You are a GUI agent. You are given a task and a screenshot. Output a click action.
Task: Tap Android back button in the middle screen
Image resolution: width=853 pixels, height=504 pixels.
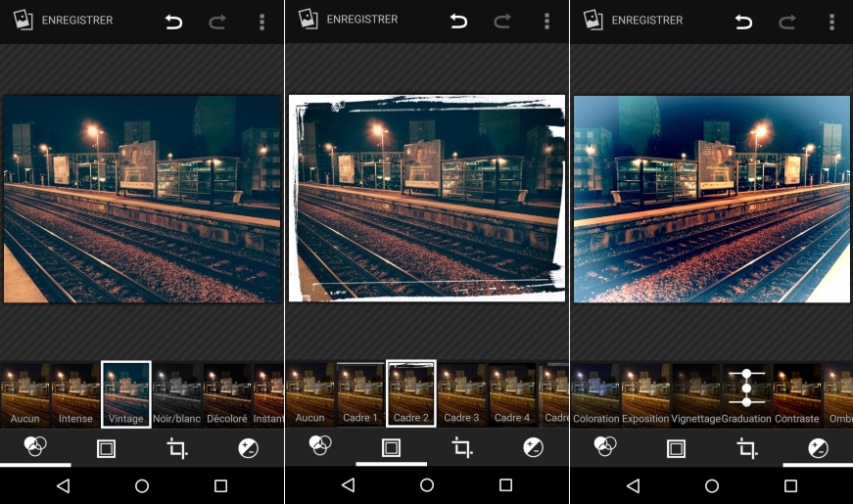[349, 484]
